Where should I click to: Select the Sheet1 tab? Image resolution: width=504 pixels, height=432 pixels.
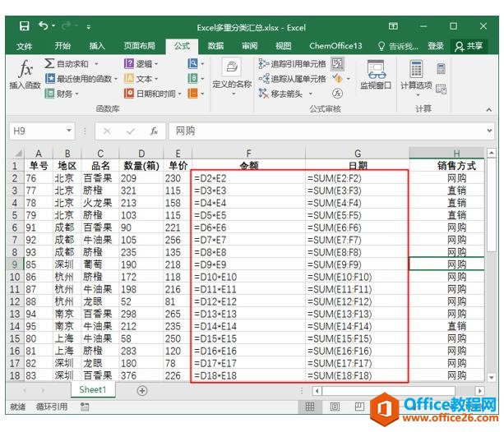[x=93, y=389]
